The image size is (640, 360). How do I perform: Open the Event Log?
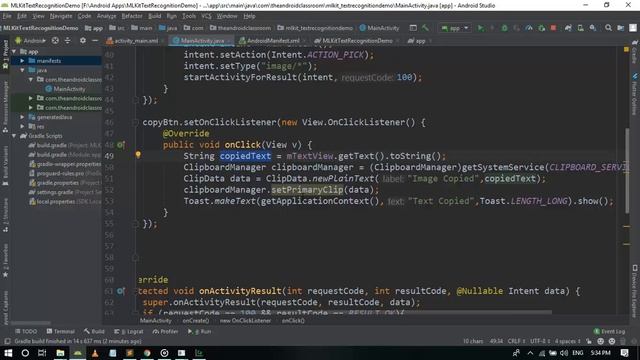pos(609,331)
